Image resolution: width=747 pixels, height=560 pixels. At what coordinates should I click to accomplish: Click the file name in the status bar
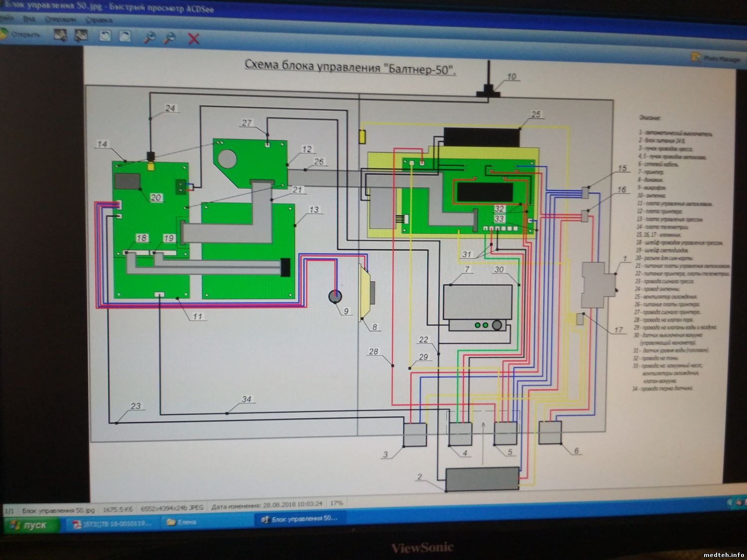tap(58, 510)
